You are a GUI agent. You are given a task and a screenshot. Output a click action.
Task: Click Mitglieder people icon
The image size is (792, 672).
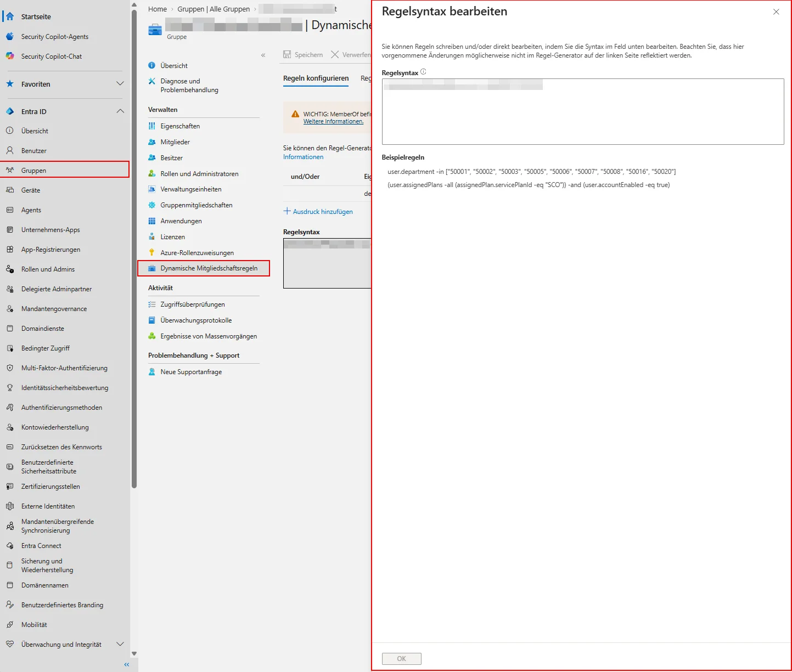point(152,142)
